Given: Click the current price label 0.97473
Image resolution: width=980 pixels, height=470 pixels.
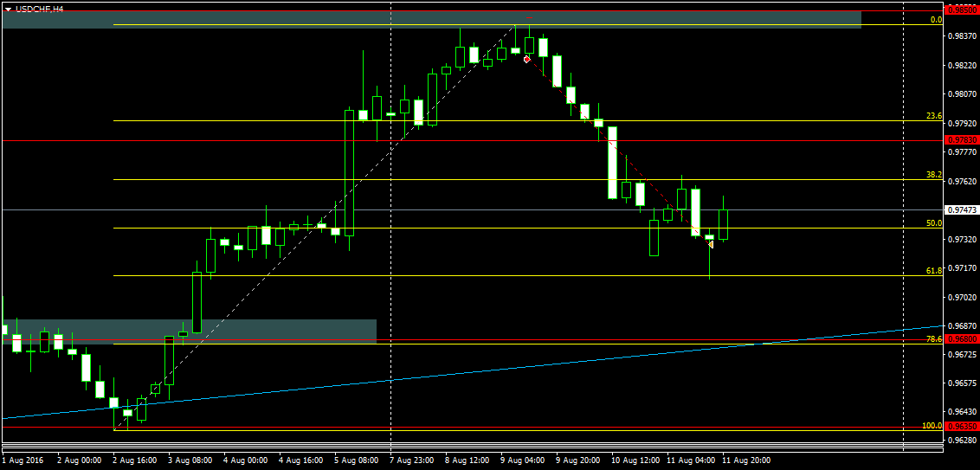Looking at the screenshot, I should [963, 210].
